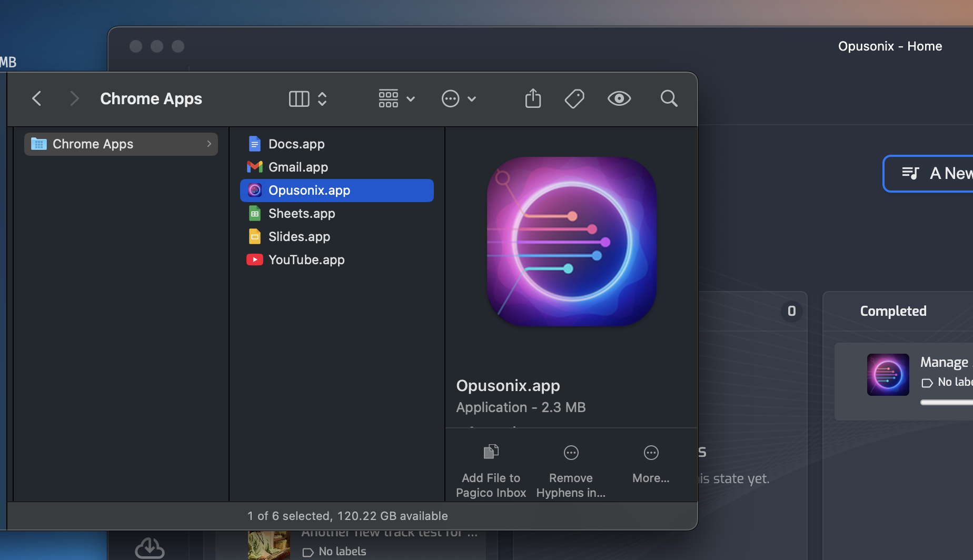Open Finder search
973x560 pixels.
(669, 98)
